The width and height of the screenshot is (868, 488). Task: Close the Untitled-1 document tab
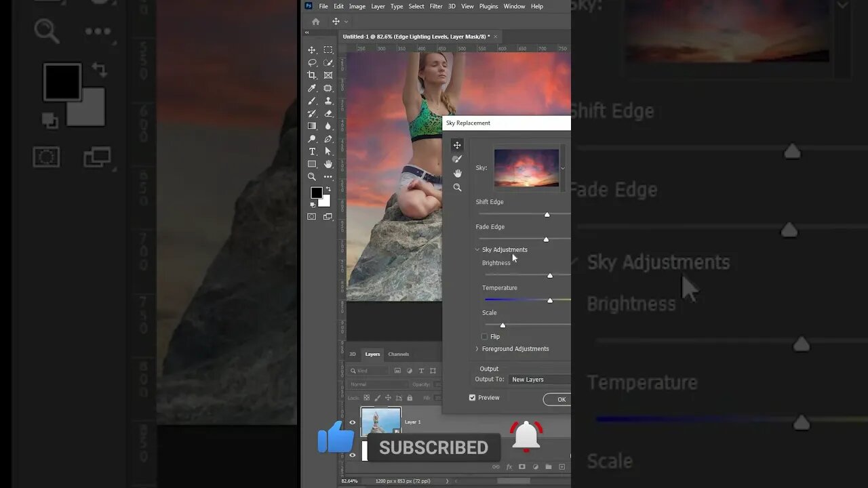coord(495,37)
